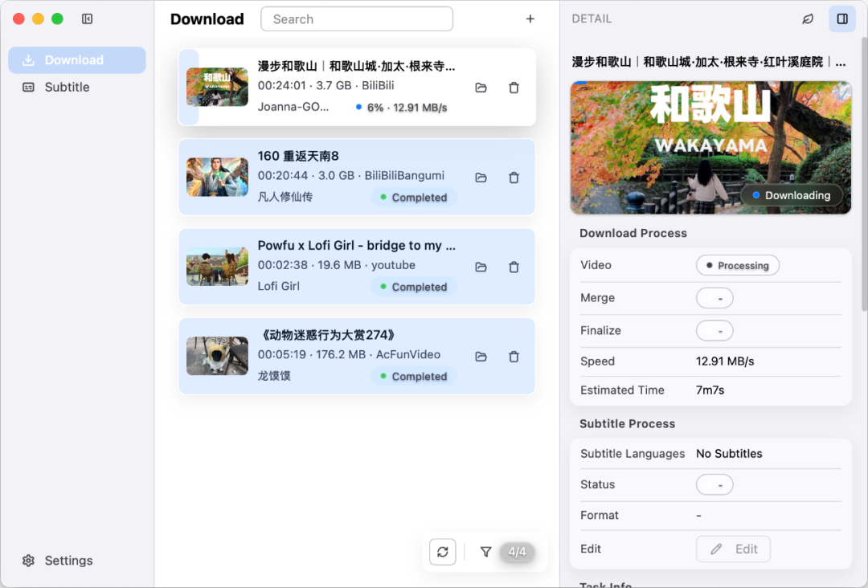Click the Status indicator under Subtitle Process
The image size is (868, 588).
(x=714, y=484)
